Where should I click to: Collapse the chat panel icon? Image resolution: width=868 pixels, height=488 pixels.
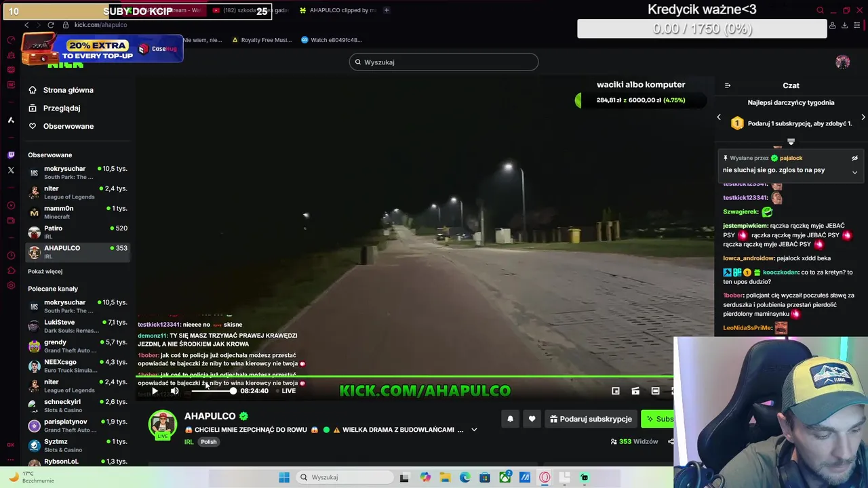728,85
